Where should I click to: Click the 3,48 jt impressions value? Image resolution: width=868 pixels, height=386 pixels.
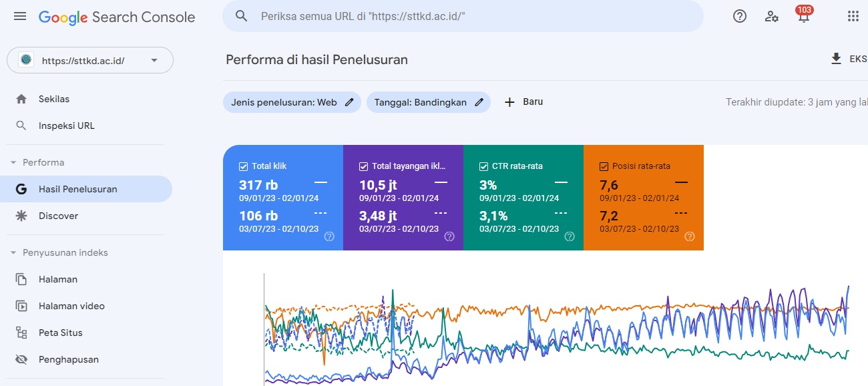[378, 216]
